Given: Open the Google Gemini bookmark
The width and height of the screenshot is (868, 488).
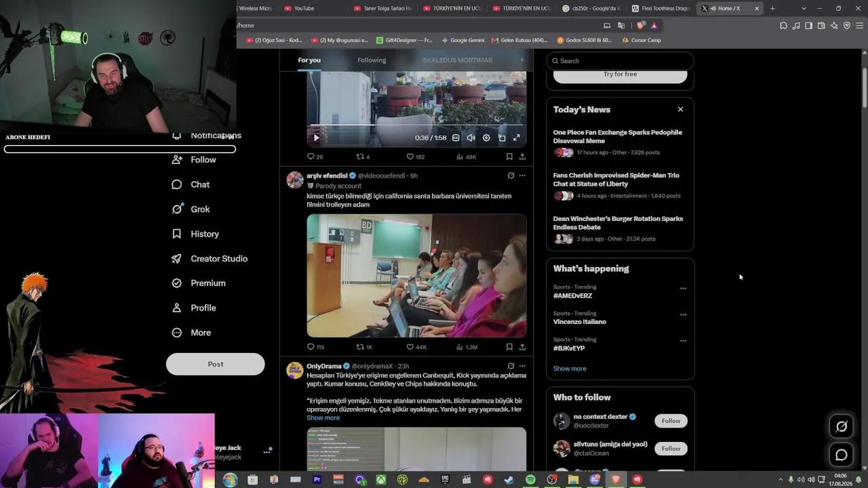Looking at the screenshot, I should 462,40.
